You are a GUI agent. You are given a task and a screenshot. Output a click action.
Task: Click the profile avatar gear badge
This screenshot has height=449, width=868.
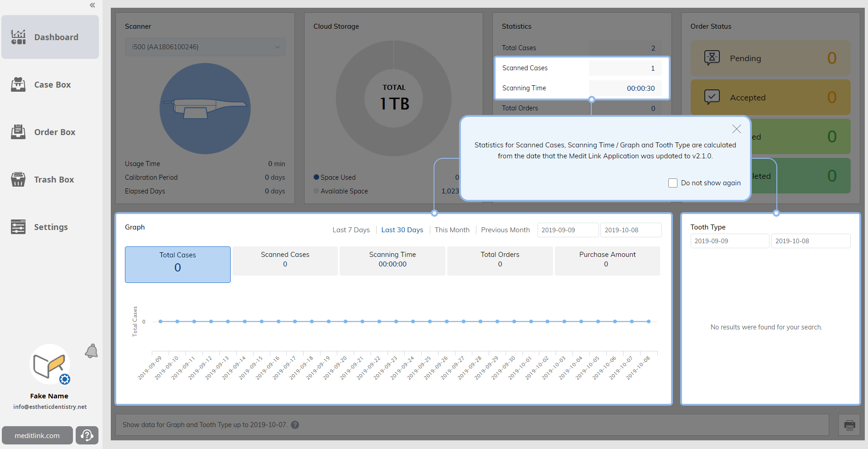point(65,379)
